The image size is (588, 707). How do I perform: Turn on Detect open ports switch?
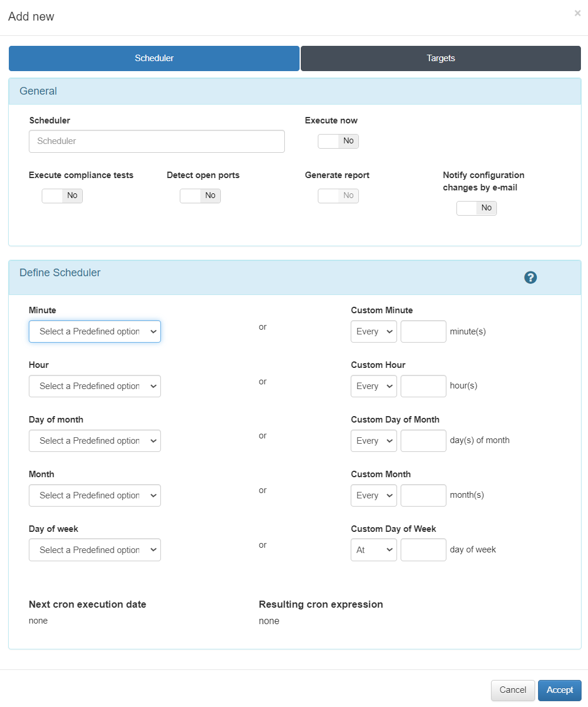[200, 196]
